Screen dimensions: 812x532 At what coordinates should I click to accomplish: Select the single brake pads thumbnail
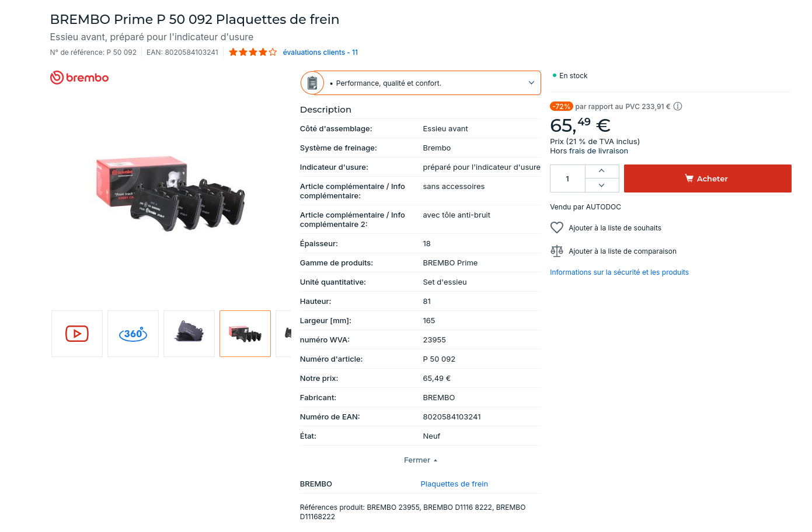[189, 334]
